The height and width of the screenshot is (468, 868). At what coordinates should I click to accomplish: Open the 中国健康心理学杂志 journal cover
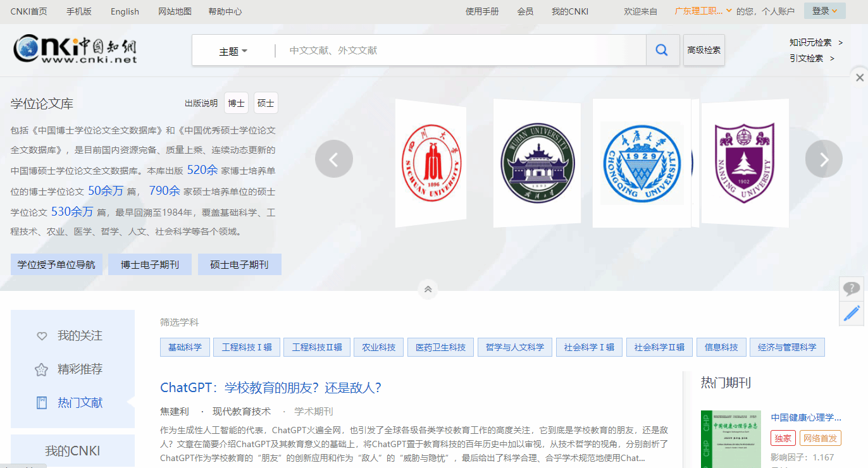[x=731, y=439]
